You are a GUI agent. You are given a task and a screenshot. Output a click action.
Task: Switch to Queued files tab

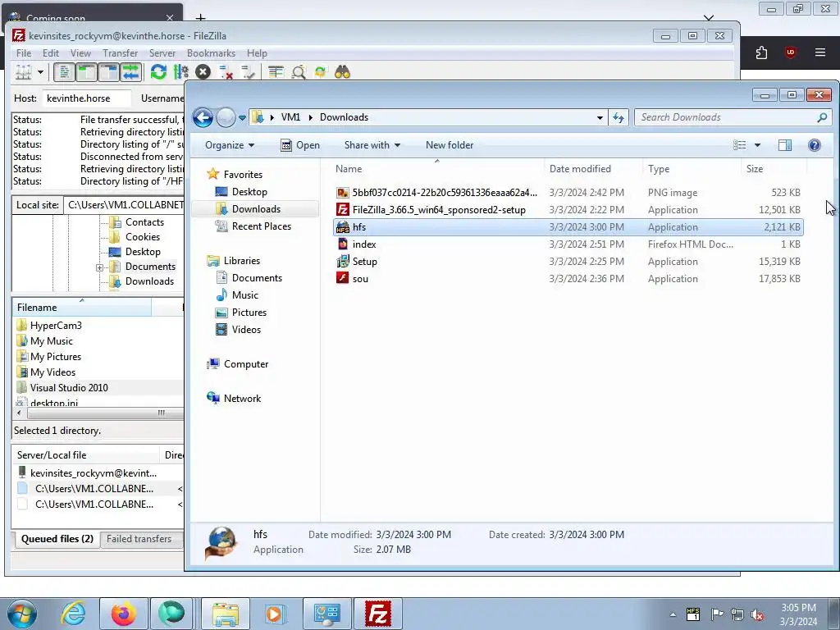click(57, 539)
